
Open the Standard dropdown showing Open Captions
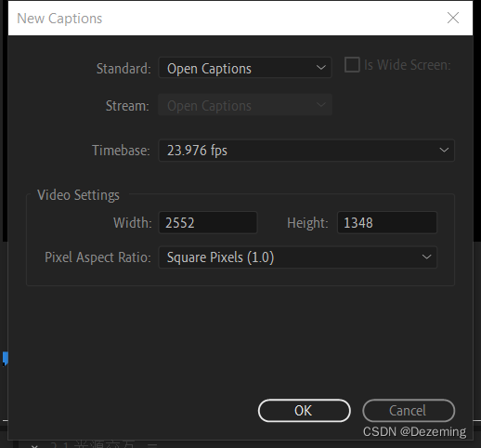tap(245, 68)
